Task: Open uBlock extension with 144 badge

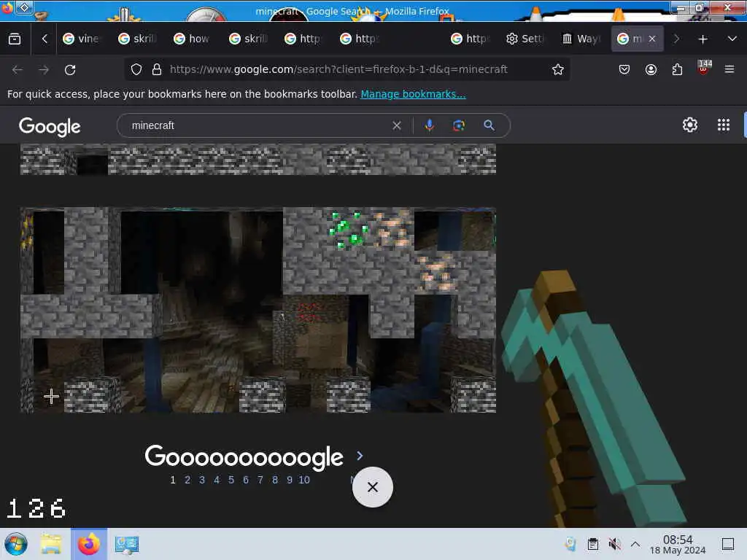Action: click(704, 68)
